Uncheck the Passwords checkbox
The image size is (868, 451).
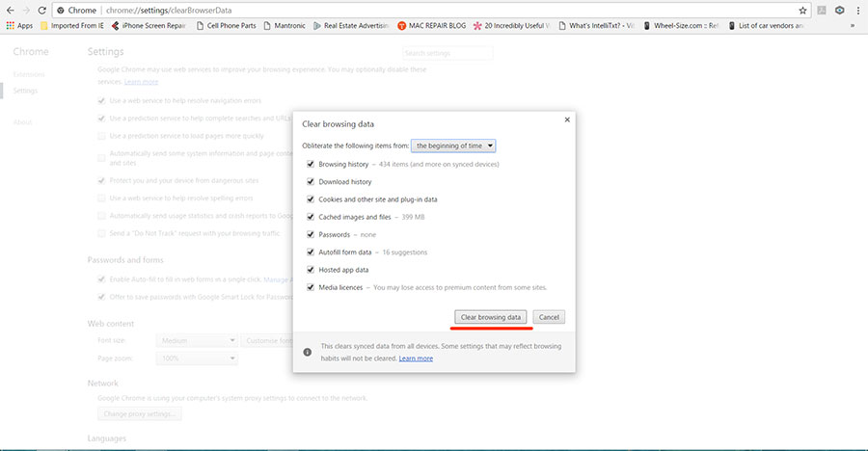[311, 234]
